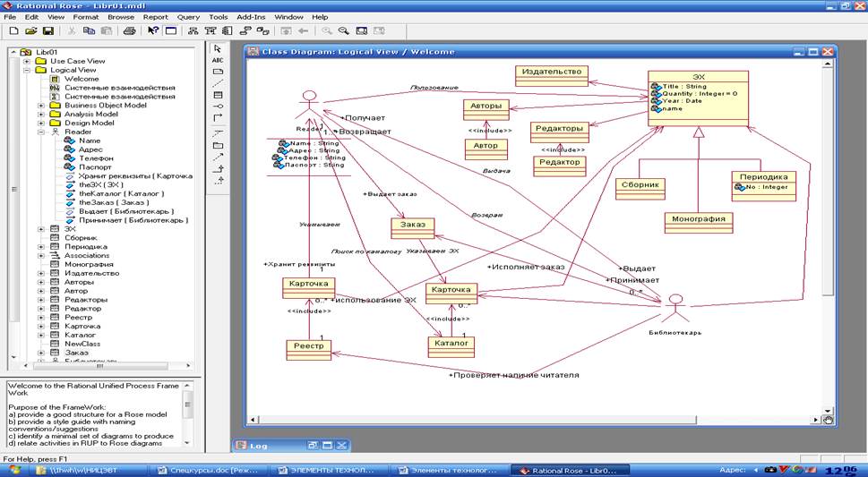This screenshot has width=868, height=477.
Task: Open the Query menu
Action: click(188, 17)
